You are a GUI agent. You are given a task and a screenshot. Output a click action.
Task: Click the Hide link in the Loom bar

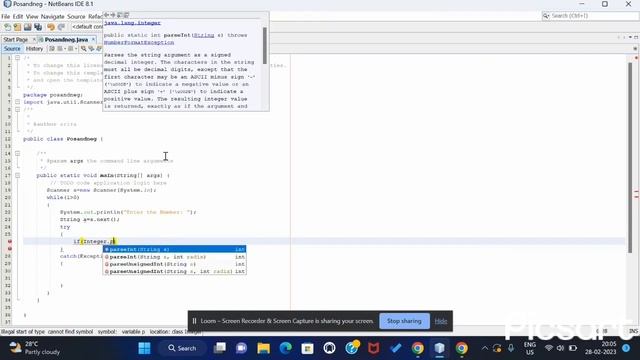point(441,321)
